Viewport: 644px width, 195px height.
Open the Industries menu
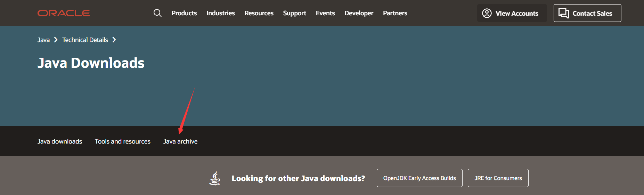tap(221, 13)
